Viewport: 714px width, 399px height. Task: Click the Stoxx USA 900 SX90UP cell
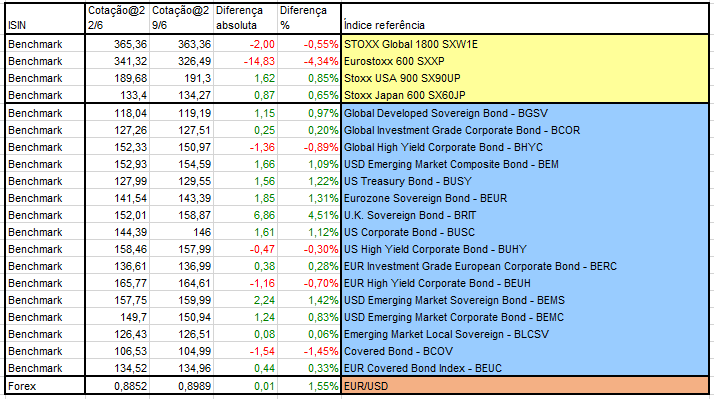pos(525,78)
